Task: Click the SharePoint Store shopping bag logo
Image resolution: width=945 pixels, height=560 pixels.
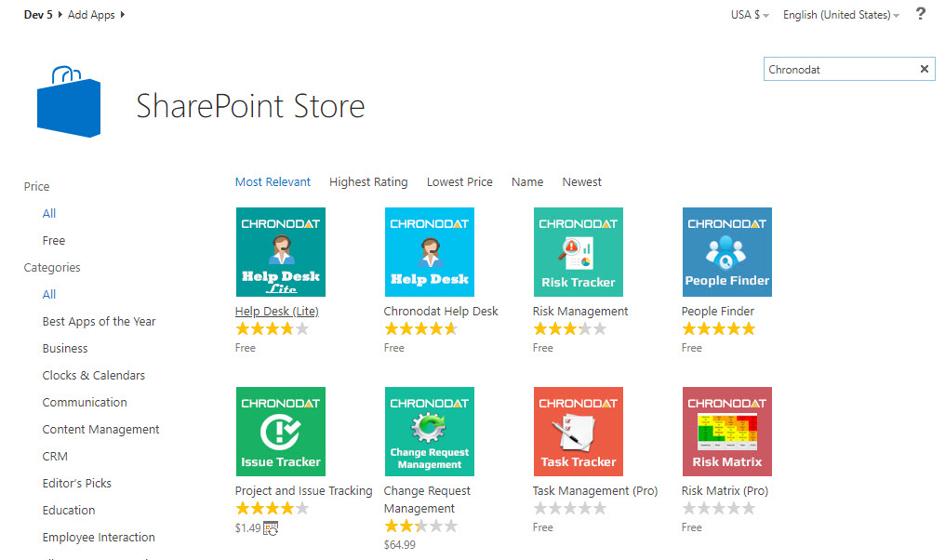Action: (x=69, y=101)
